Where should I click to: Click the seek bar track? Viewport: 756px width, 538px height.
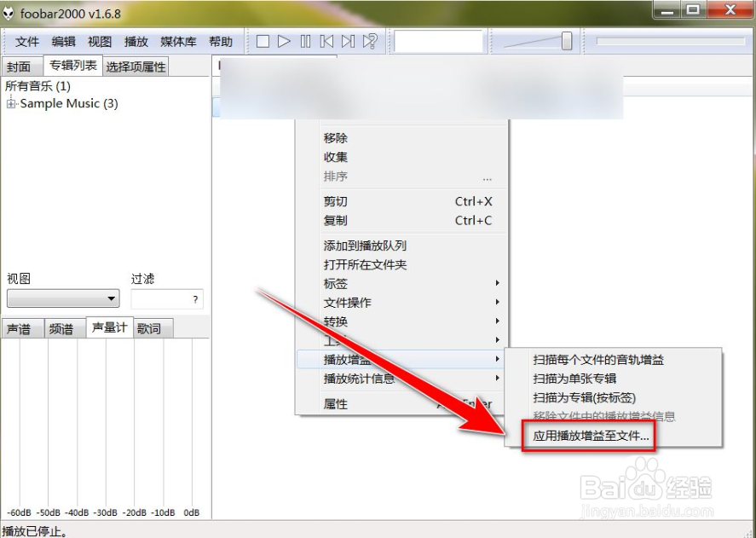click(x=670, y=42)
